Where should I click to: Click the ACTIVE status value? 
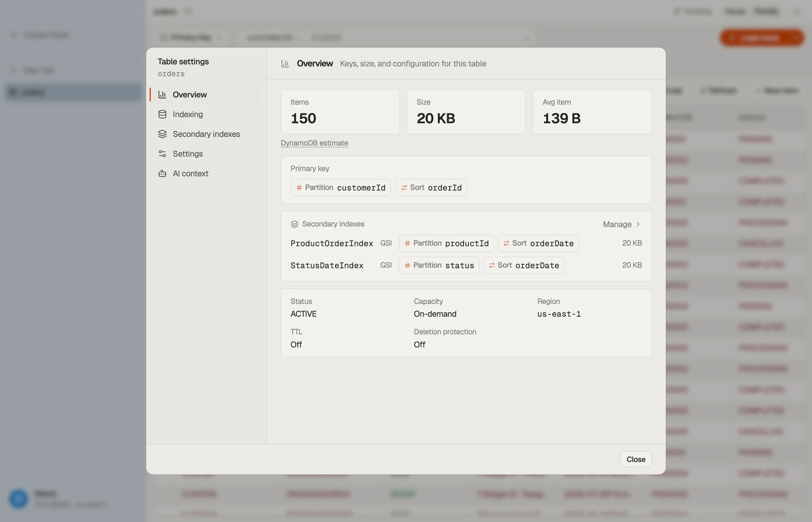point(303,314)
